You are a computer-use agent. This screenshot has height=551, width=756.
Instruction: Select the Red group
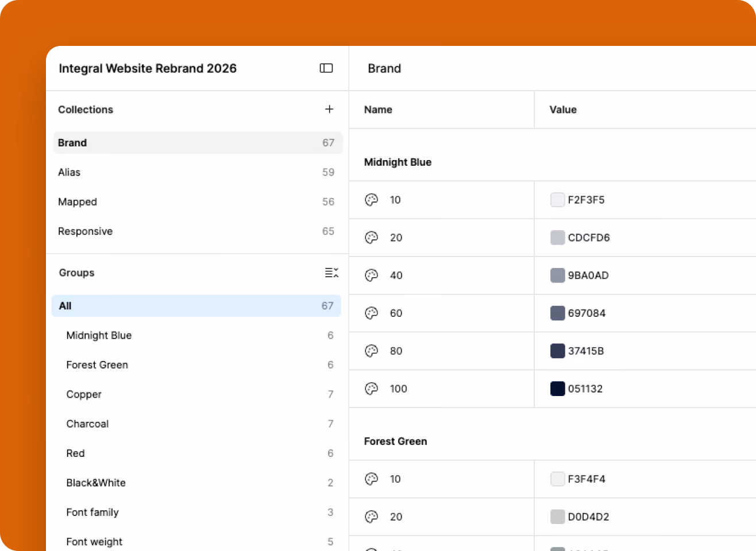pos(196,453)
